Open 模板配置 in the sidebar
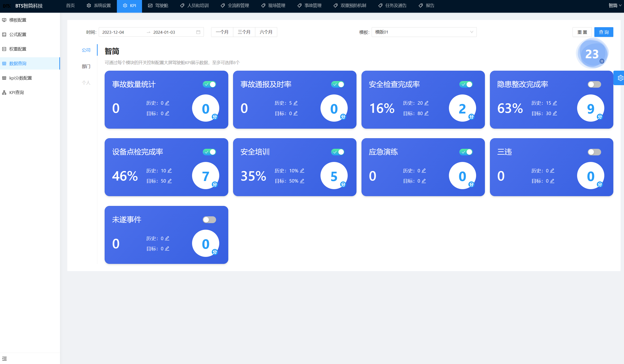This screenshot has height=364, width=624. 30,20
